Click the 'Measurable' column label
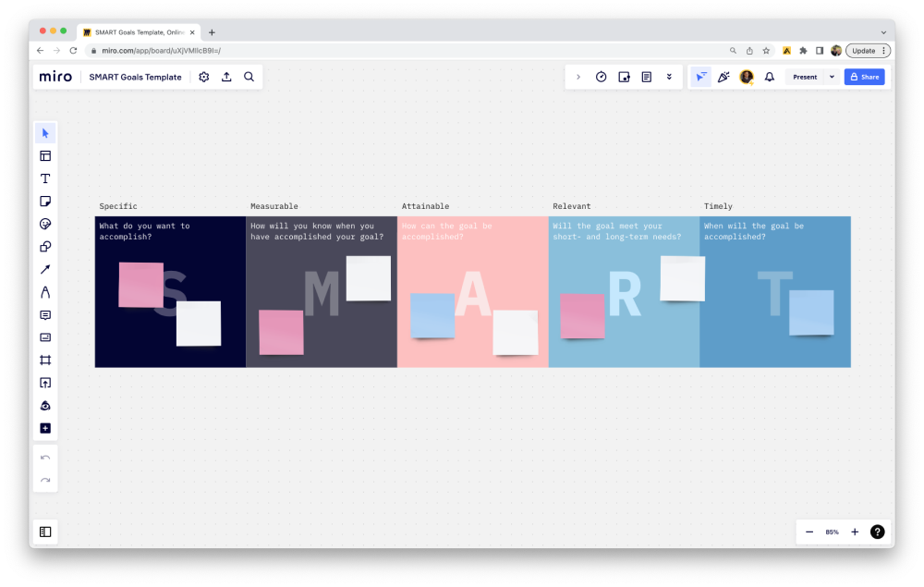 pyautogui.click(x=274, y=206)
